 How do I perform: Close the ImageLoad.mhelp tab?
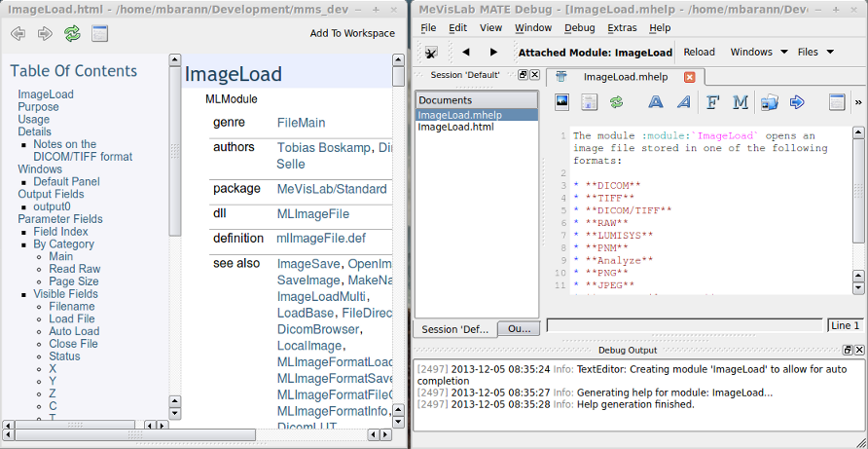689,77
